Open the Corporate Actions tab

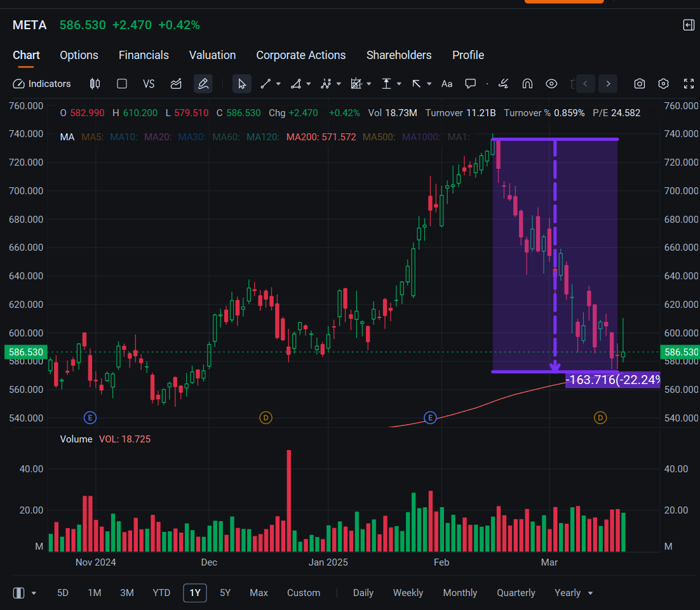coord(301,55)
